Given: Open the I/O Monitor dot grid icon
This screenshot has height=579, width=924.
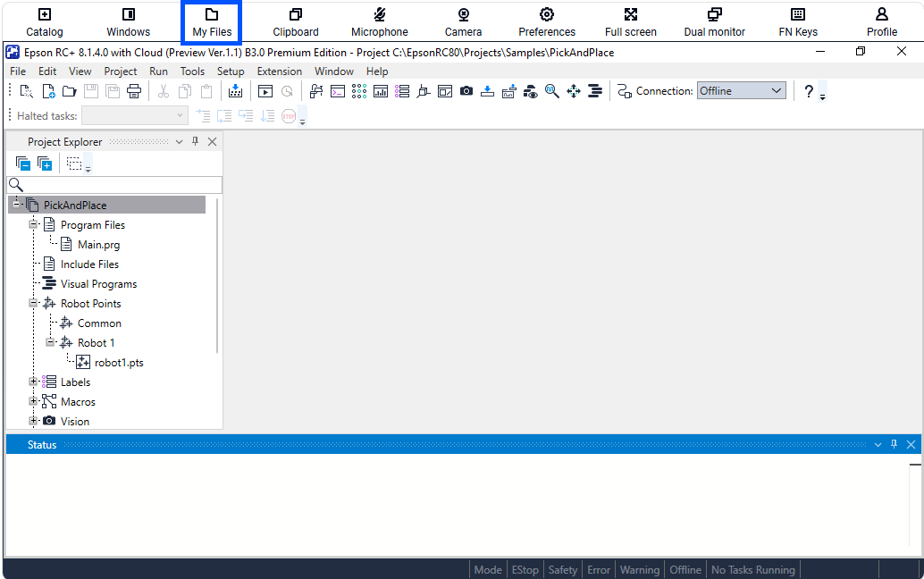Looking at the screenshot, I should coord(359,91).
